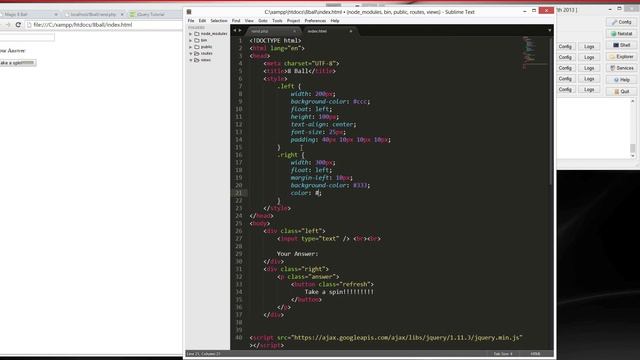Open the Selection menu
This screenshot has width=640, height=360.
(219, 20)
